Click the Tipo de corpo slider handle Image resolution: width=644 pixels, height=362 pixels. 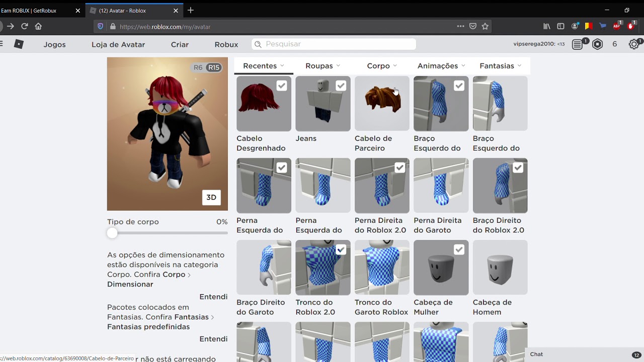click(x=112, y=233)
